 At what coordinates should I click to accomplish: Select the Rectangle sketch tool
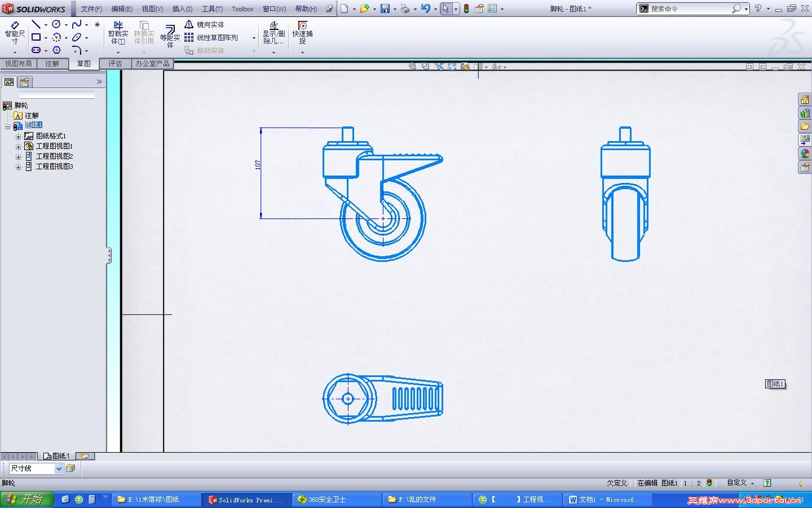36,37
